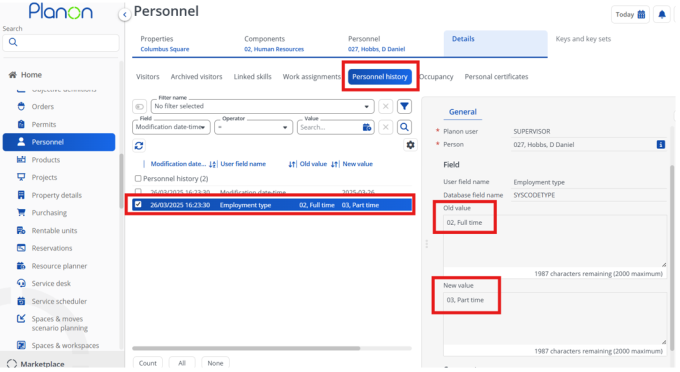Open the Resource planner icon
Screen dimensions: 680x372
point(21,266)
